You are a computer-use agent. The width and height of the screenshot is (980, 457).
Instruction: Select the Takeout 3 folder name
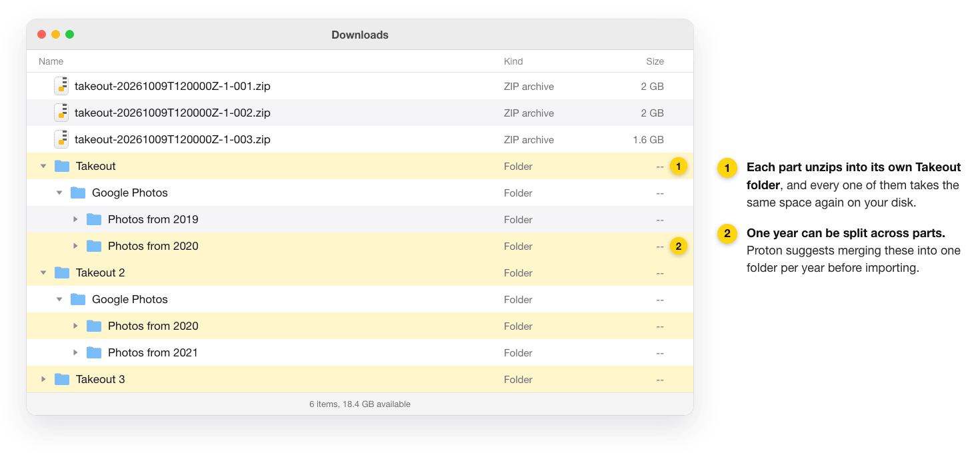pos(101,379)
